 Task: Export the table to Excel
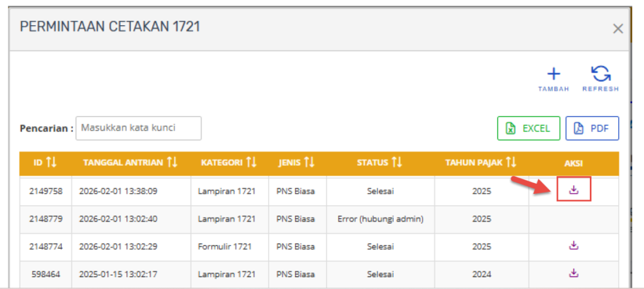528,128
